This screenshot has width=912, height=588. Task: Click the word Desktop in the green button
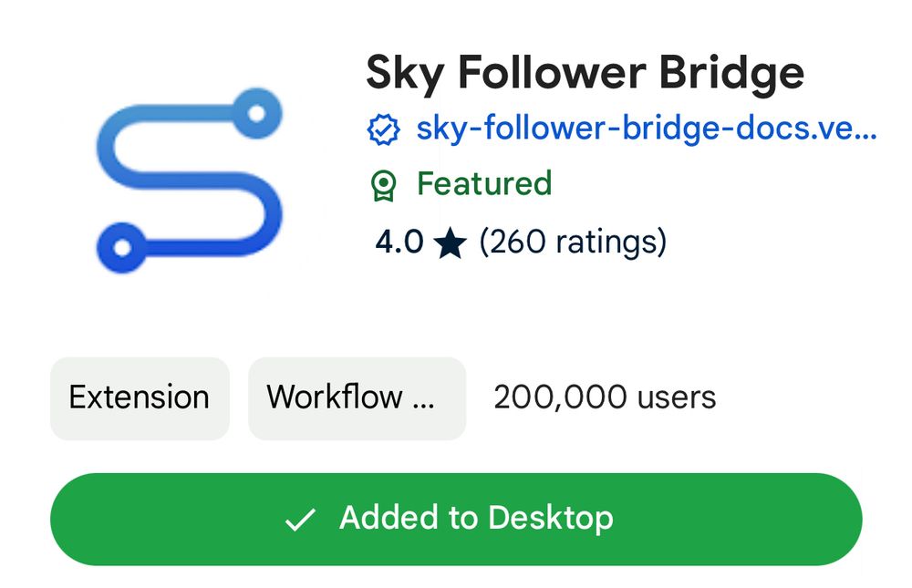pos(550,518)
